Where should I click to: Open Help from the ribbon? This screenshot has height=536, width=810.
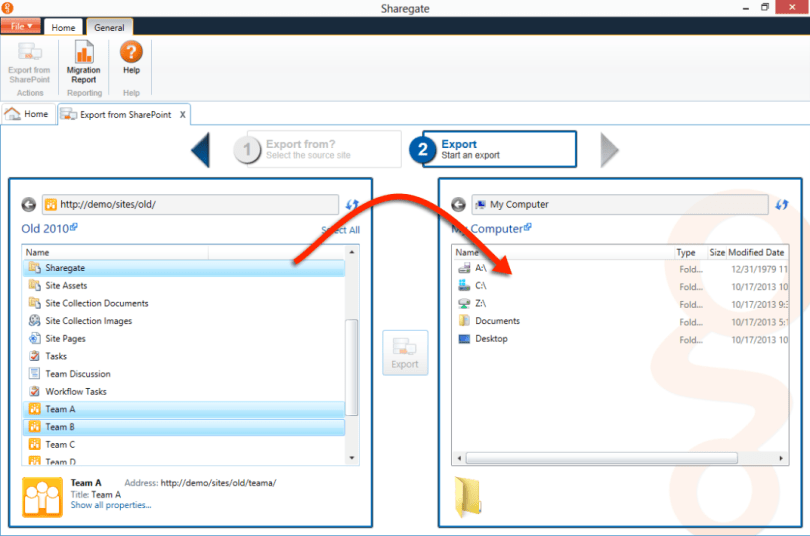(x=131, y=58)
